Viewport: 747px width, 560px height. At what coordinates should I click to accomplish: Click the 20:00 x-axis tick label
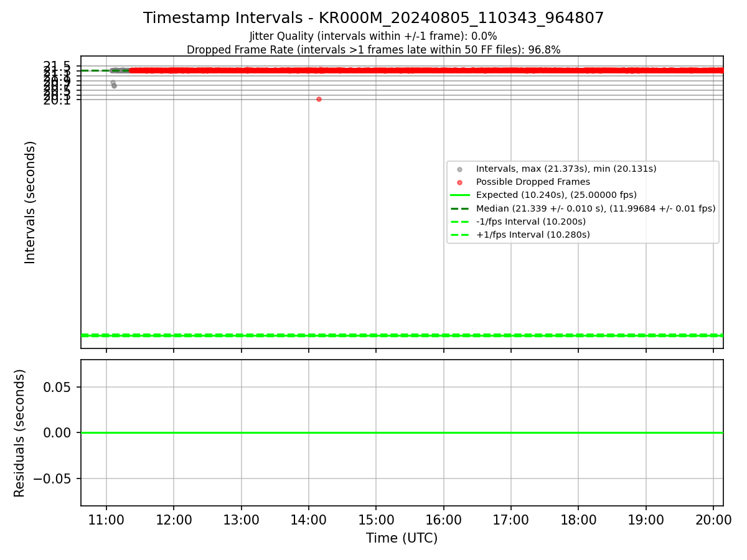pyautogui.click(x=713, y=521)
